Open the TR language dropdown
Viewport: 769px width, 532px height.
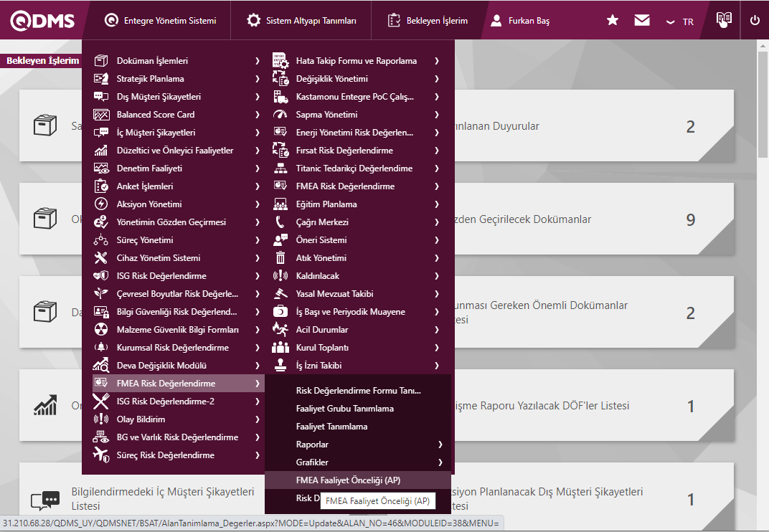click(680, 22)
